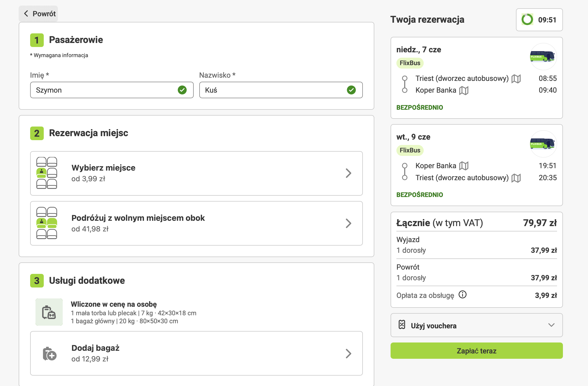The width and height of the screenshot is (588, 386).
Task: Open Podróżuj z wolnym miejscem obok option
Action: 196,223
